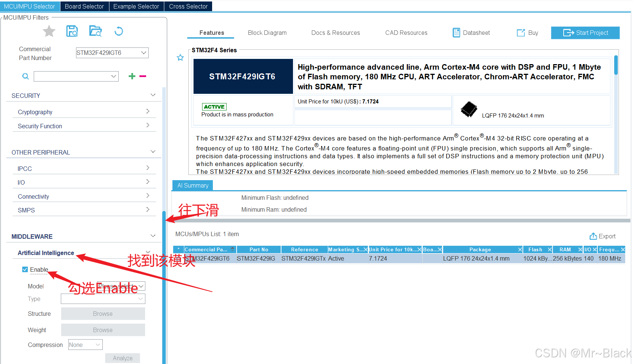
Task: Open the Docs & Resources tab
Action: (336, 33)
